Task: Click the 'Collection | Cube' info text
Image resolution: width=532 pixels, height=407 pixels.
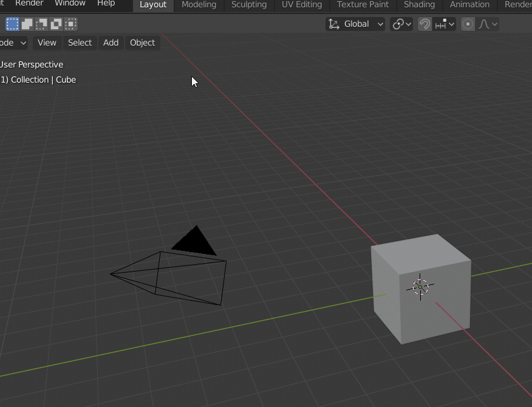Action: coord(44,80)
